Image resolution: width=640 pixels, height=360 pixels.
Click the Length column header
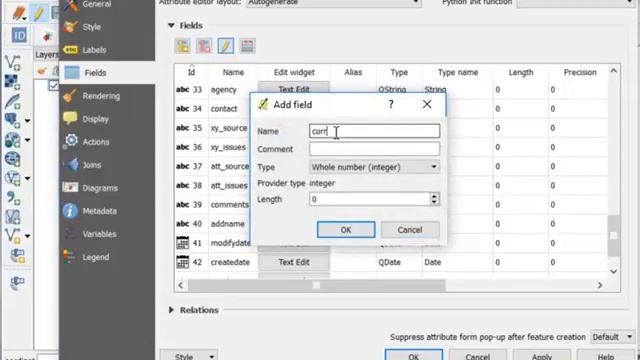[520, 72]
